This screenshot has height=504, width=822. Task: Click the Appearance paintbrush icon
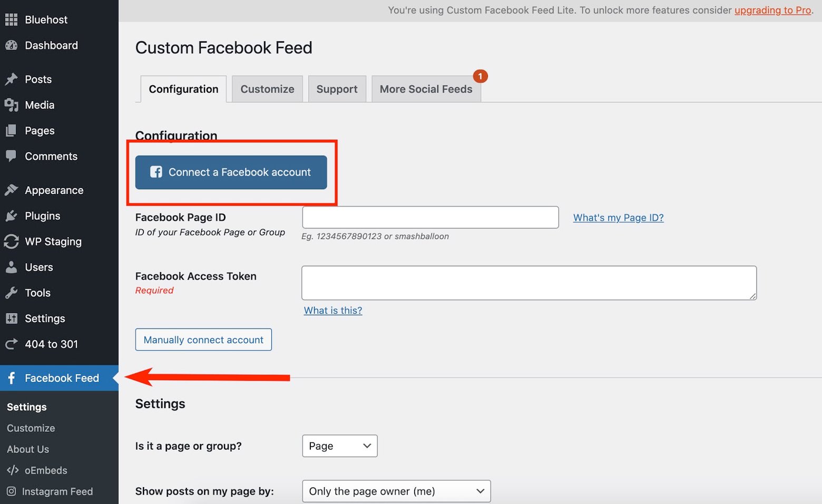[12, 190]
